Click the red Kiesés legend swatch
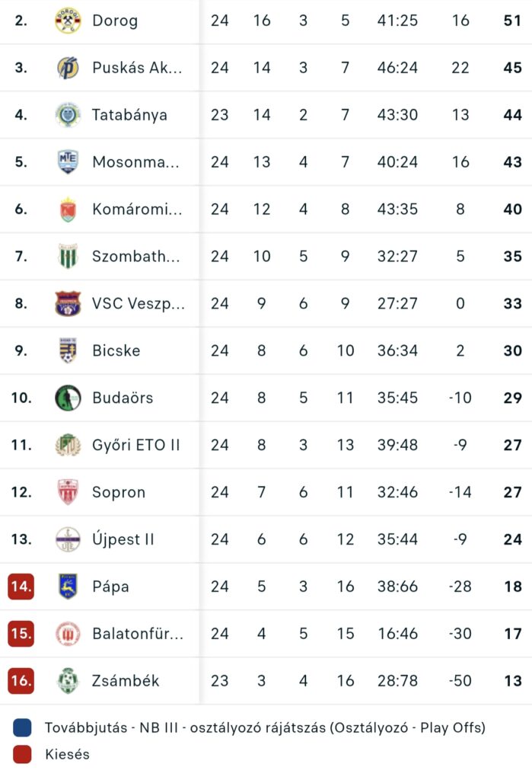Screen dimensions: 532x780 [x=22, y=755]
